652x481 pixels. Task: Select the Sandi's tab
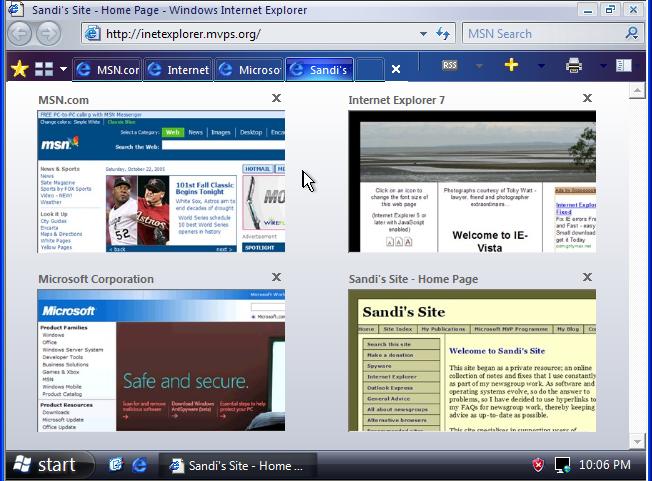pyautogui.click(x=320, y=69)
